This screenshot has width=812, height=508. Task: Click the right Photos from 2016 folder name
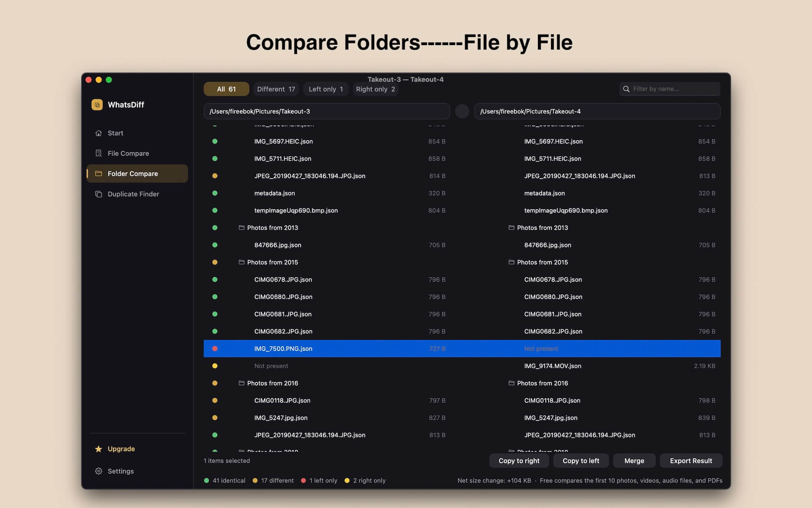(542, 383)
